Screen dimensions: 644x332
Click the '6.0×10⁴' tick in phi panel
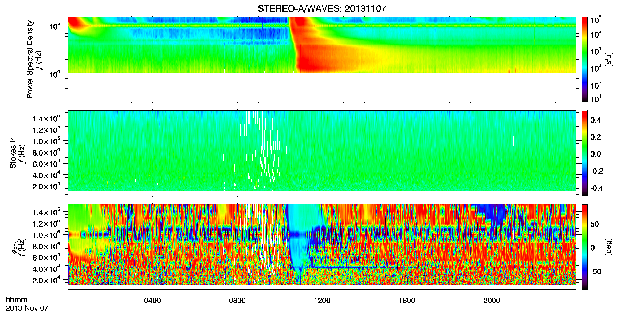point(46,258)
